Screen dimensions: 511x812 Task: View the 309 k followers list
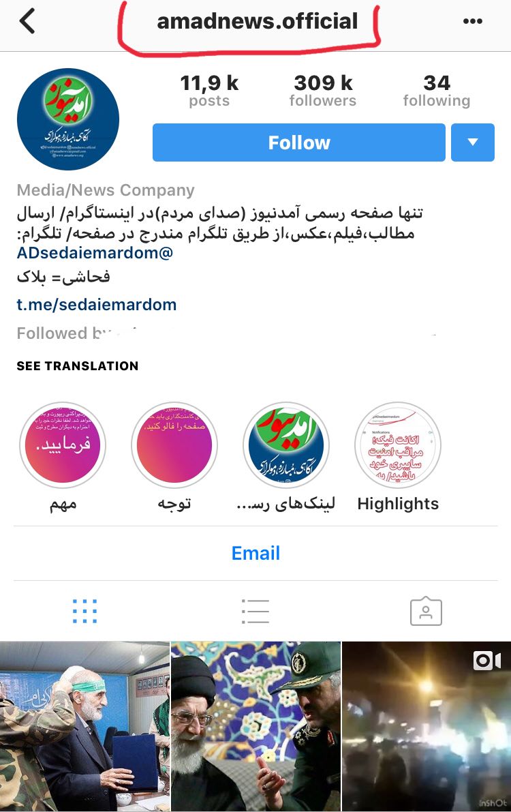322,90
